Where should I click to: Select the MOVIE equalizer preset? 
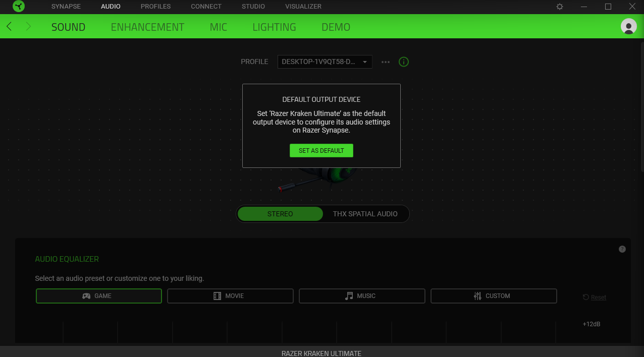pyautogui.click(x=230, y=296)
